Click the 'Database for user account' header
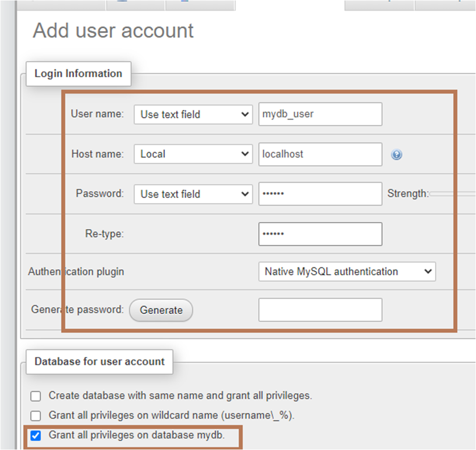476x450 pixels. tap(100, 362)
